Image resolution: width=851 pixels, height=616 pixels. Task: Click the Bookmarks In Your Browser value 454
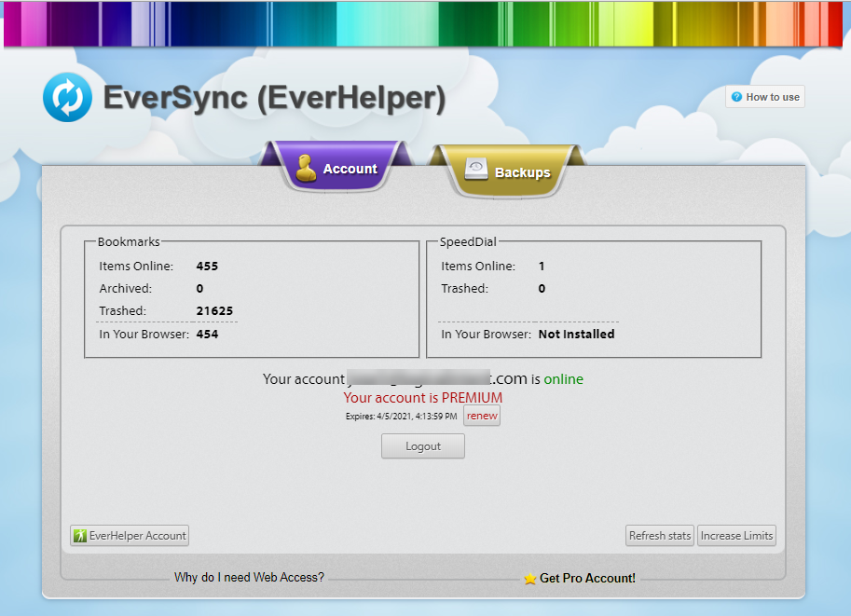pyautogui.click(x=207, y=335)
